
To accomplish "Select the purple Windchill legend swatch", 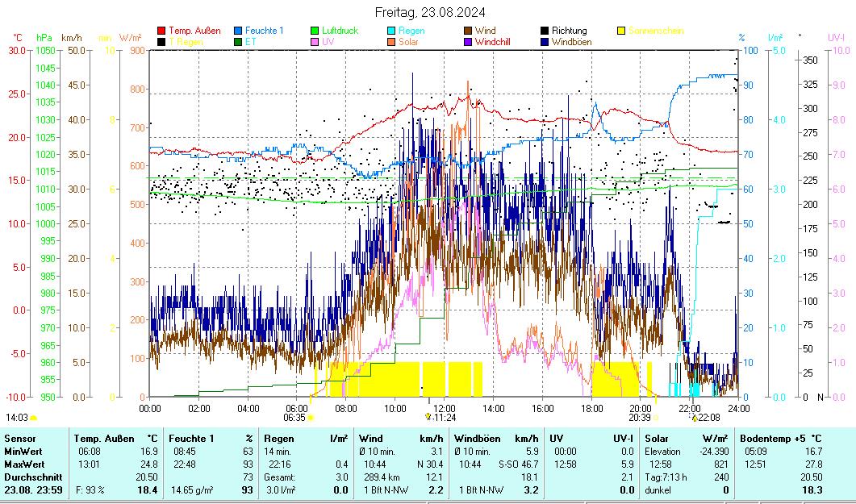I will (468, 42).
